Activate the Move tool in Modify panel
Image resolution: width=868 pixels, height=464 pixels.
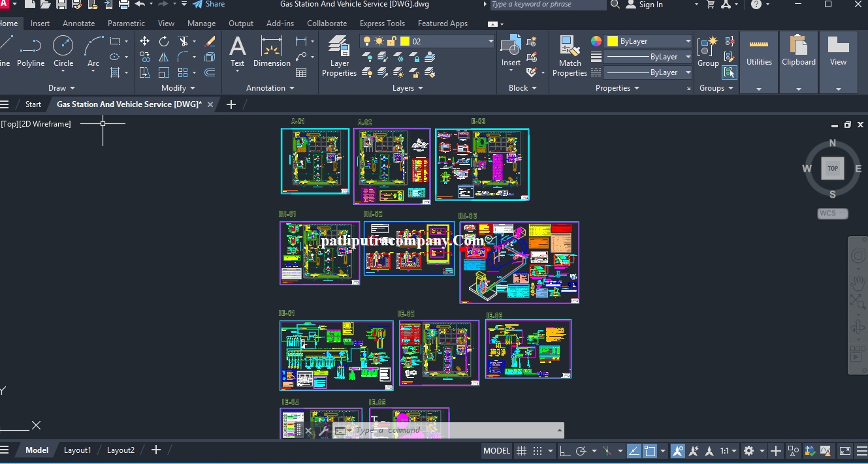144,41
